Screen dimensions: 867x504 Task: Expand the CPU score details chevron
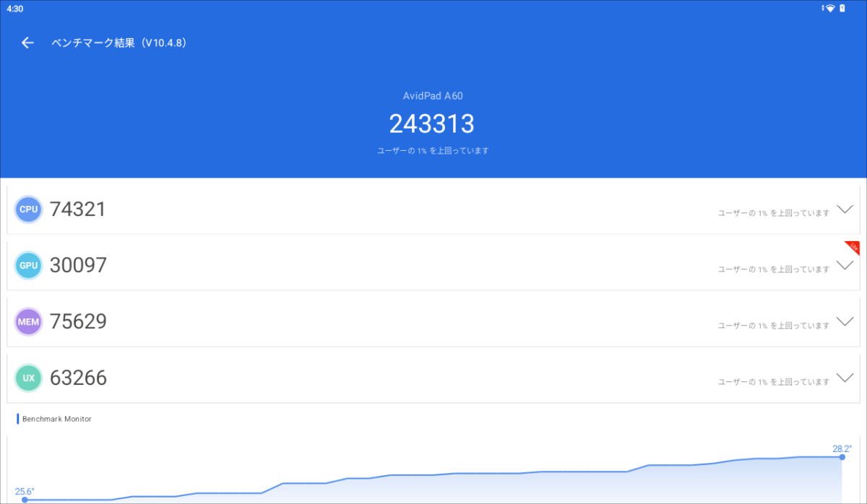(x=845, y=209)
